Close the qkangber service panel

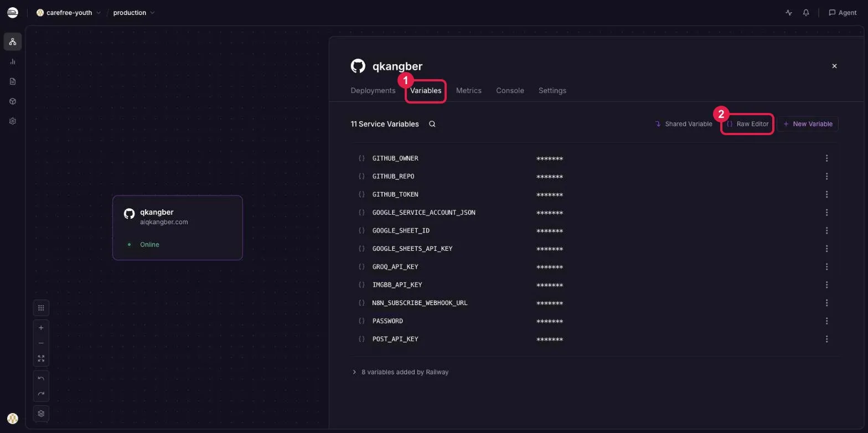pyautogui.click(x=834, y=66)
